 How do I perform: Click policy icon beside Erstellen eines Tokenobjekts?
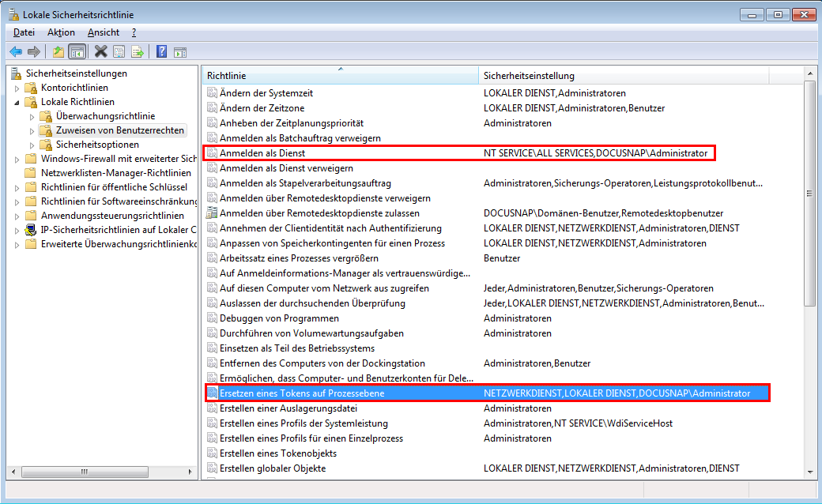tap(212, 453)
